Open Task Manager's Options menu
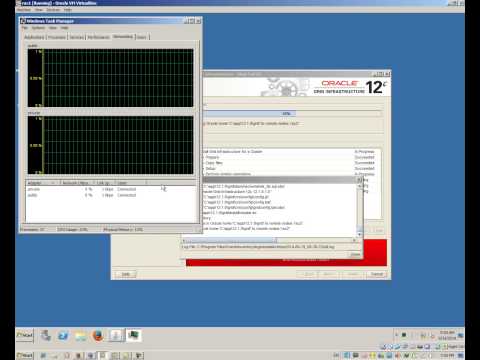Screen dimensions: 480x360 click(38, 28)
